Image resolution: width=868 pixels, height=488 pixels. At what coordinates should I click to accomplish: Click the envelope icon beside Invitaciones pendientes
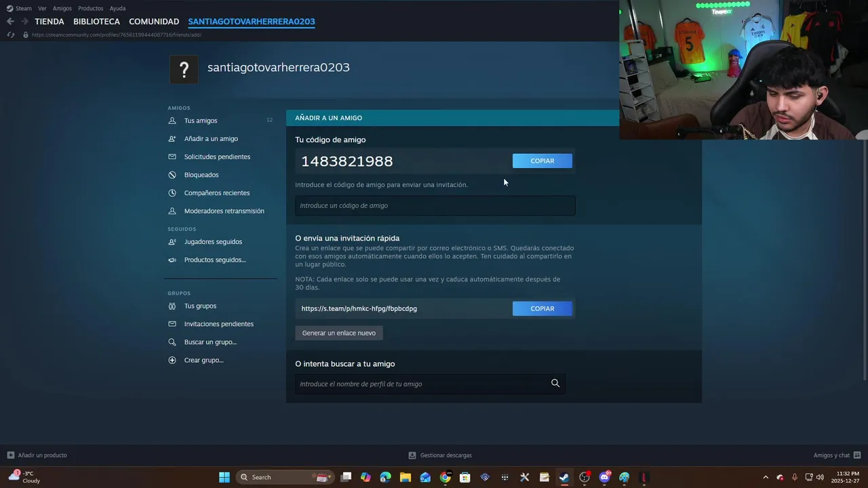coord(172,324)
